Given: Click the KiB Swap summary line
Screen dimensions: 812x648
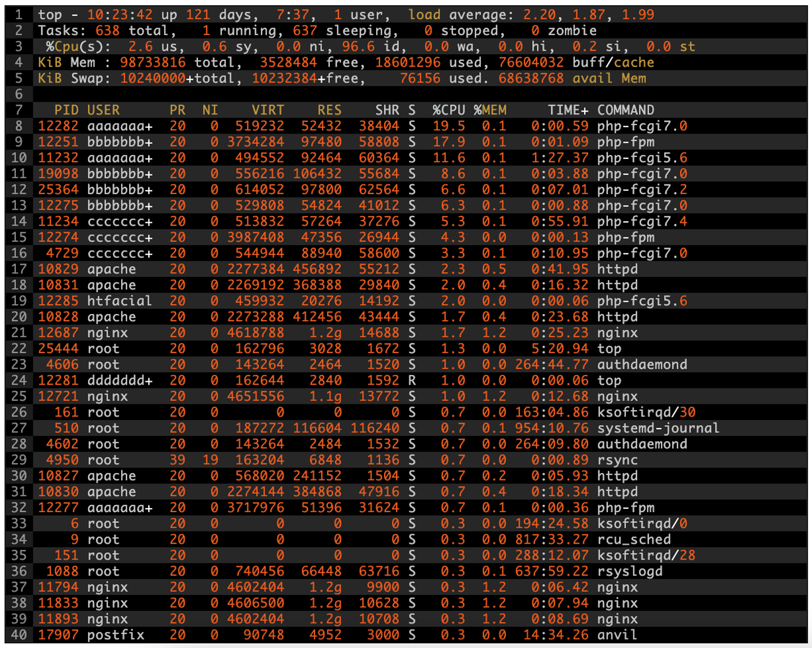Looking at the screenshot, I should pyautogui.click(x=342, y=78).
